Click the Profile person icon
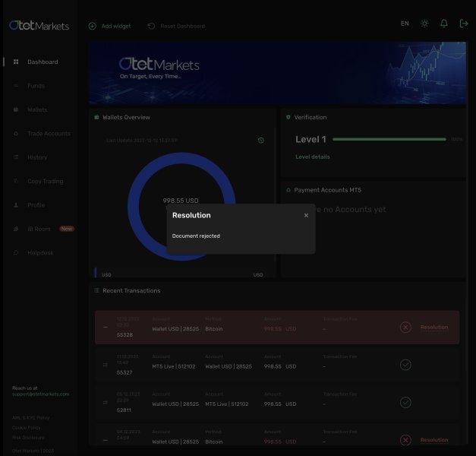Viewport: 476px width, 456px height. click(x=16, y=205)
